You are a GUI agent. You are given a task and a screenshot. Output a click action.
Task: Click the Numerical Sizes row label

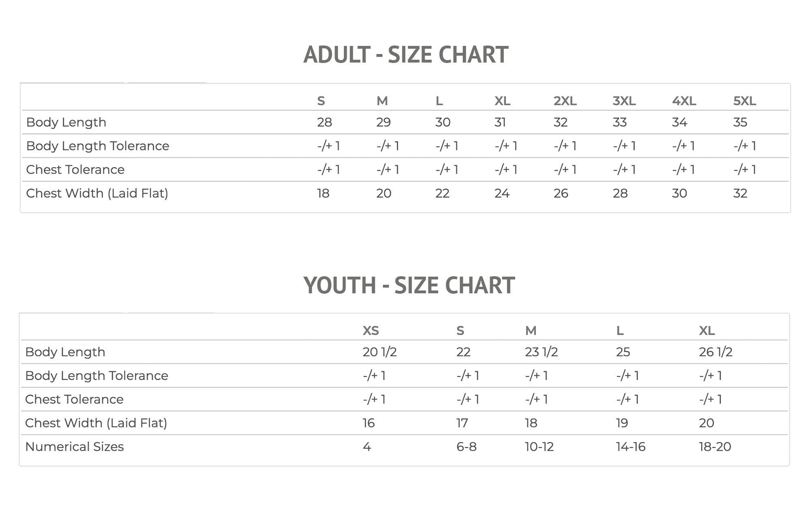point(74,446)
